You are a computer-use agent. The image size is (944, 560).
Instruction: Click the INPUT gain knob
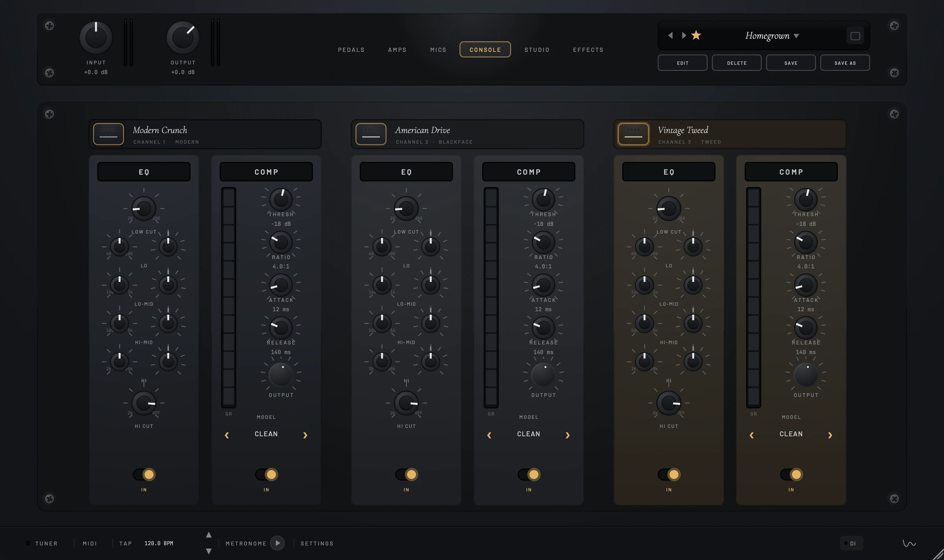pos(96,38)
